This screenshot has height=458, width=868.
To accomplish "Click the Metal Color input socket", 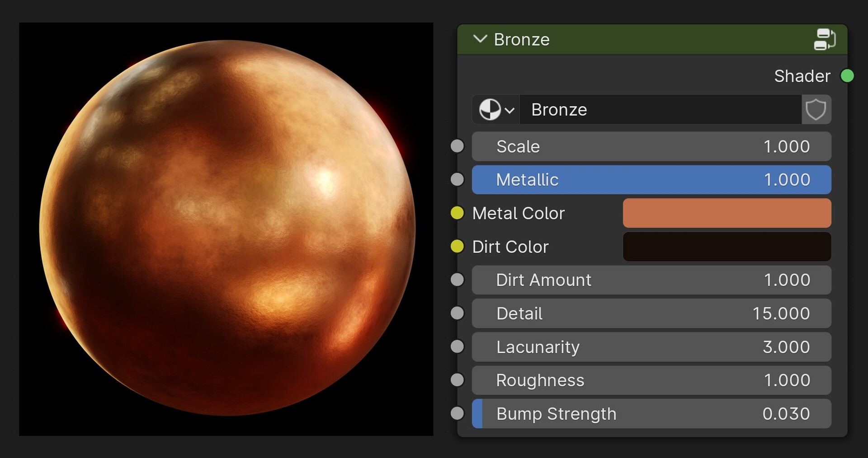I will [457, 213].
